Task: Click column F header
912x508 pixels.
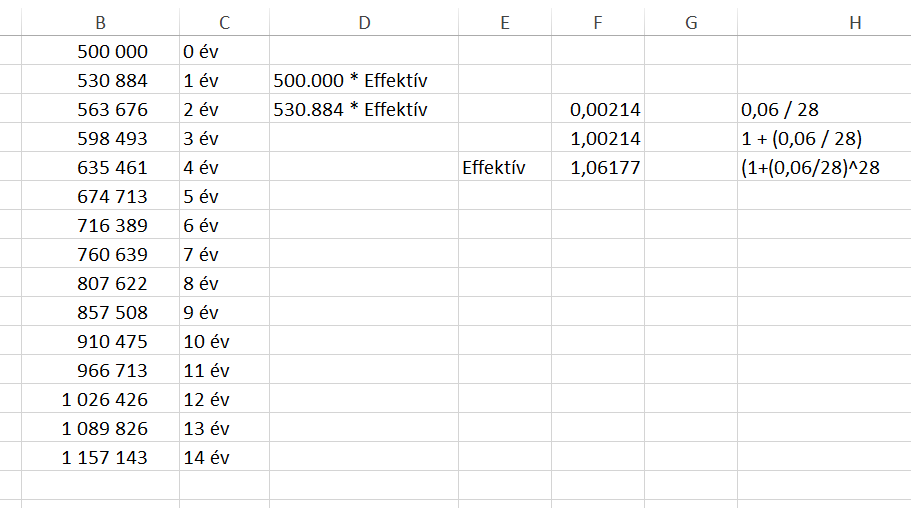Action: (x=598, y=23)
